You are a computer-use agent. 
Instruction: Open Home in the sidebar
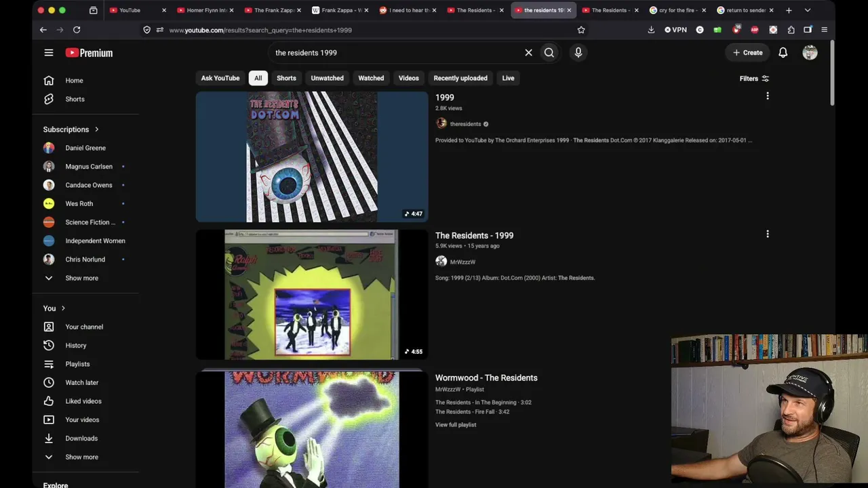[x=75, y=81]
